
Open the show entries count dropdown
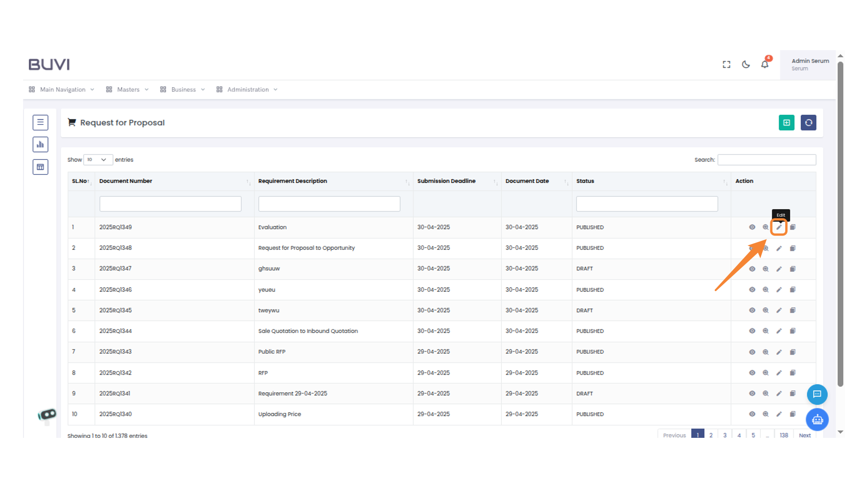98,160
